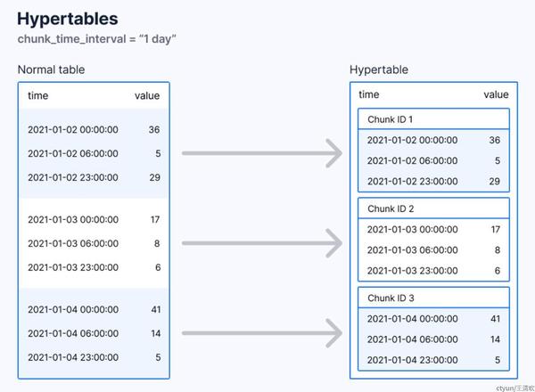
Task: Select the Chunk ID 2 header
Action: tap(391, 208)
